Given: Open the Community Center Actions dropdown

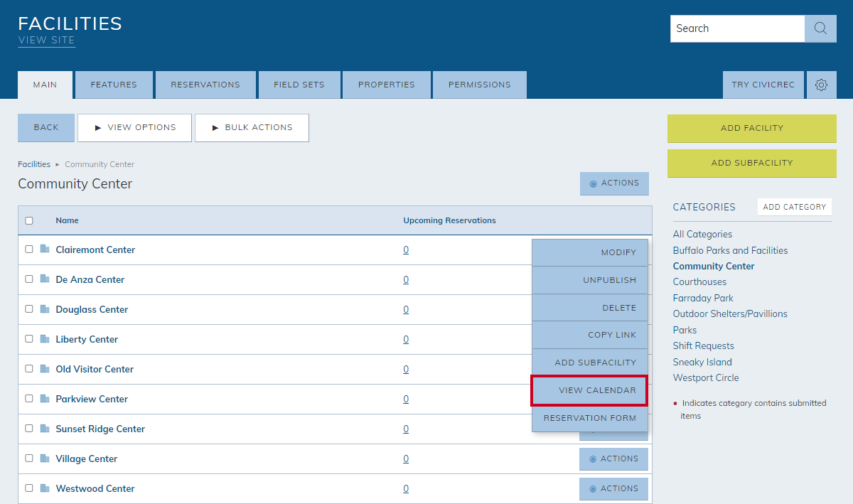Looking at the screenshot, I should pos(614,183).
